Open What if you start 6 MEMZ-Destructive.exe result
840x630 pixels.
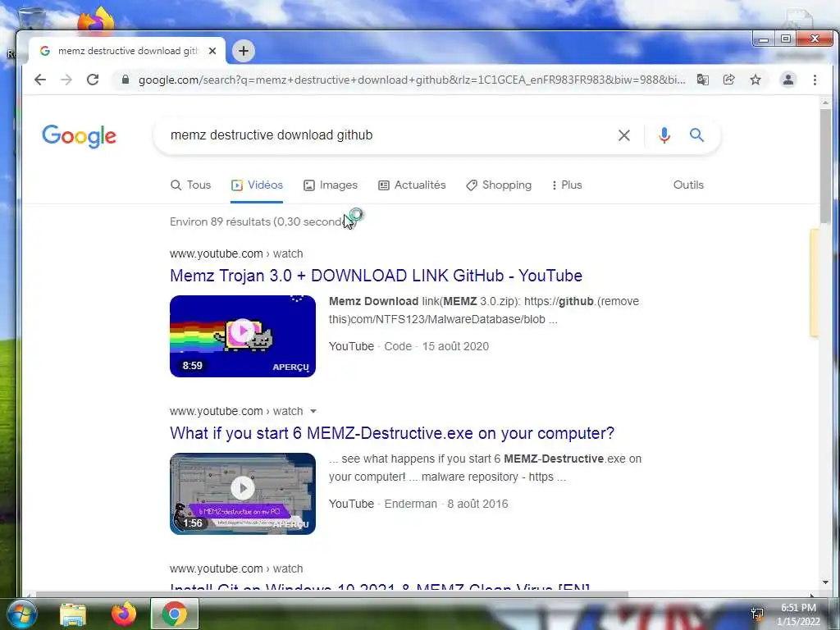click(392, 433)
